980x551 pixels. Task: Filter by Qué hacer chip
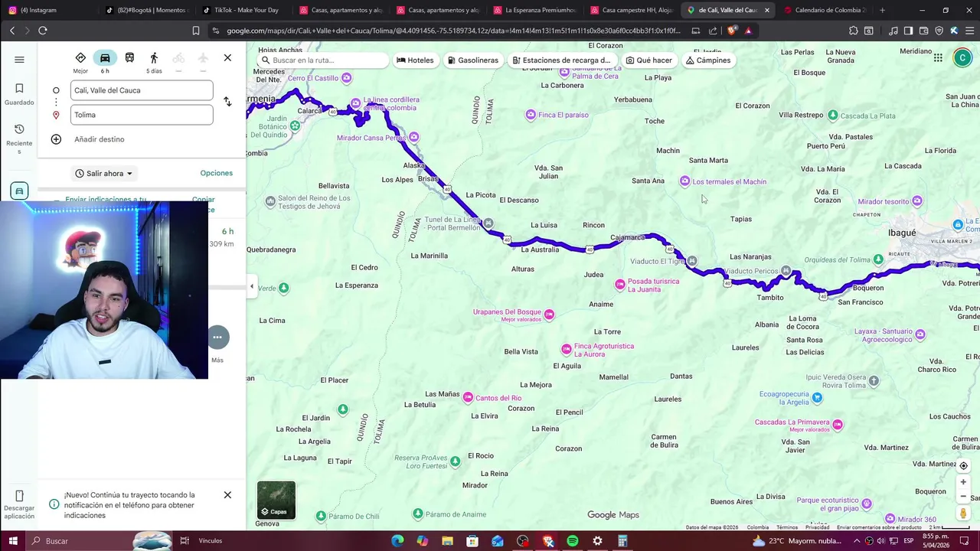point(648,60)
